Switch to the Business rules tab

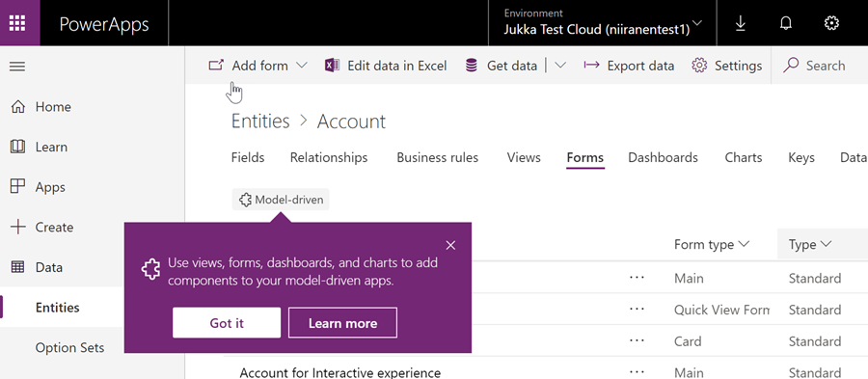[x=437, y=158]
